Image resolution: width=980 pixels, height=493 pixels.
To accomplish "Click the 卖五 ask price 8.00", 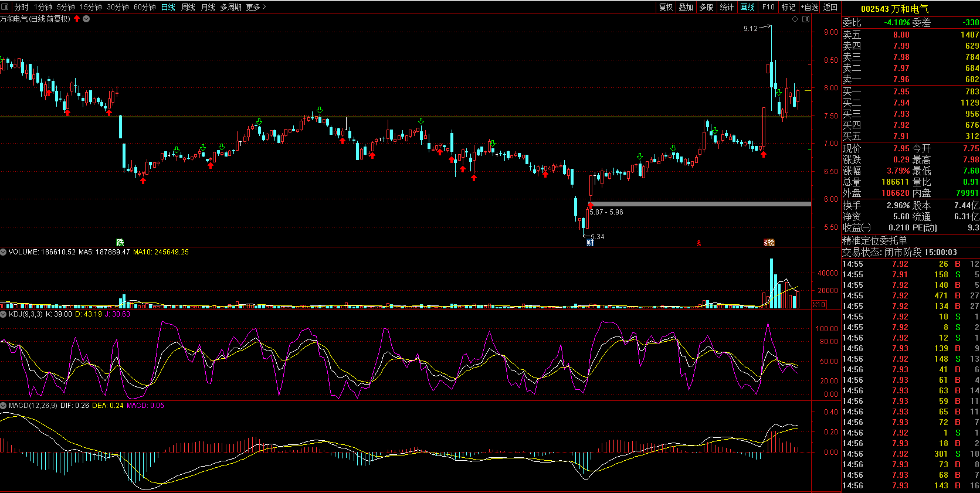I will pyautogui.click(x=901, y=35).
